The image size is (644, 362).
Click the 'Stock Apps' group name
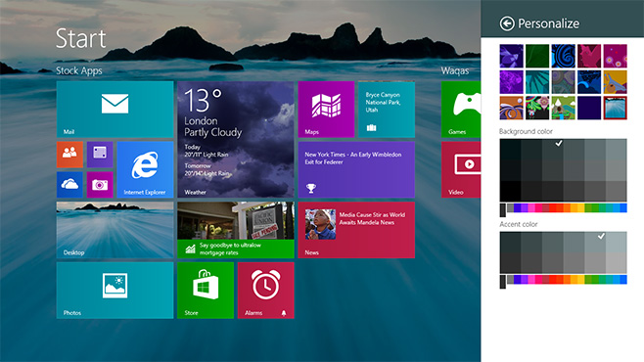point(79,70)
